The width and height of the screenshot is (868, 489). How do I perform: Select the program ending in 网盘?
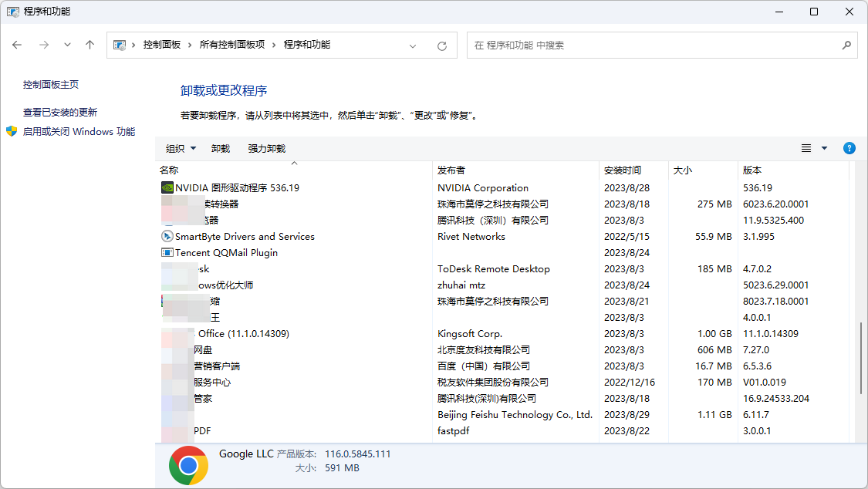(x=203, y=350)
